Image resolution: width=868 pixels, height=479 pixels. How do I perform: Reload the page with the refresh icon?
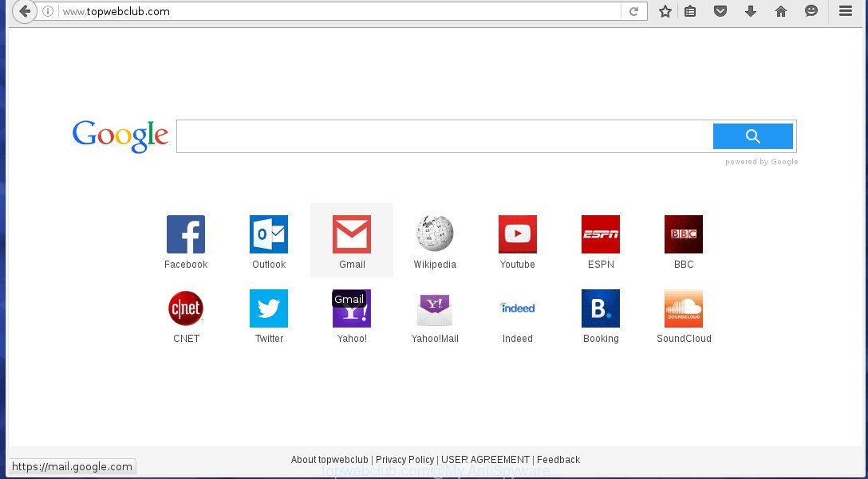633,11
